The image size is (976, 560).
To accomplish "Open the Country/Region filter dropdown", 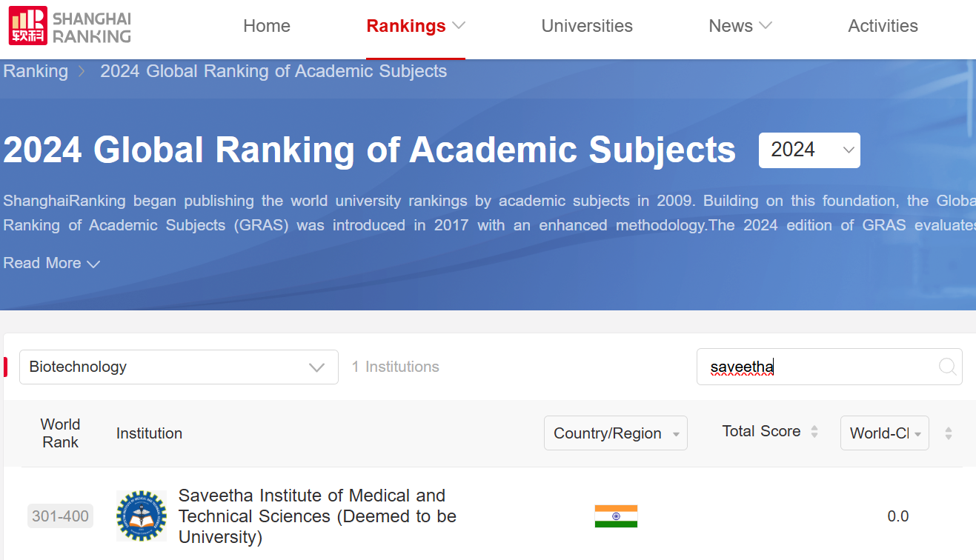I will click(615, 433).
